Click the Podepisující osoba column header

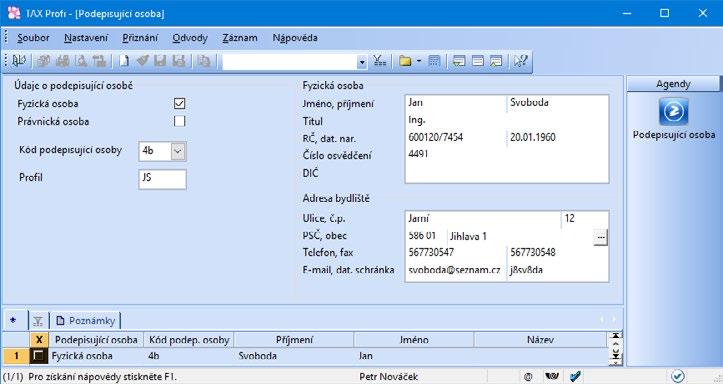(96, 340)
